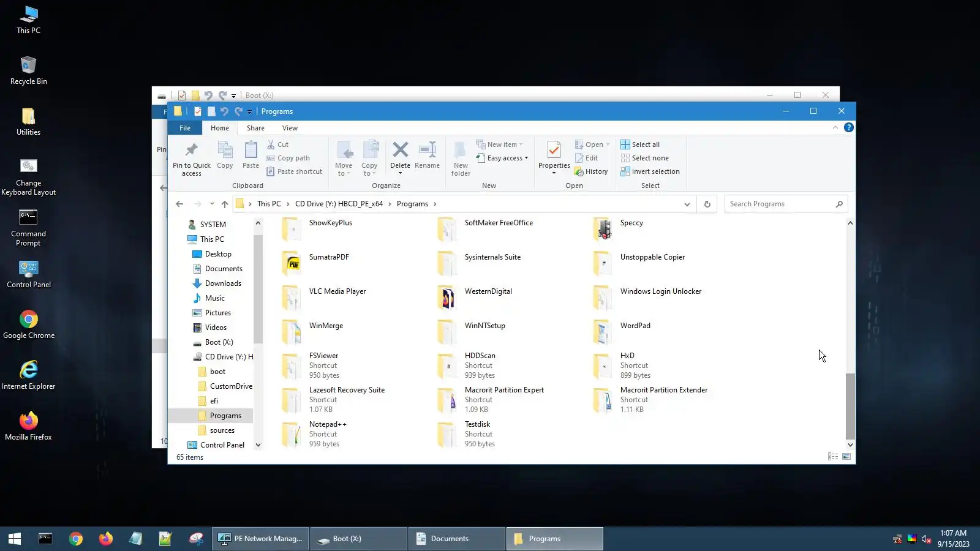Click the Firefox icon in the taskbar
Image resolution: width=980 pixels, height=551 pixels.
point(106,539)
